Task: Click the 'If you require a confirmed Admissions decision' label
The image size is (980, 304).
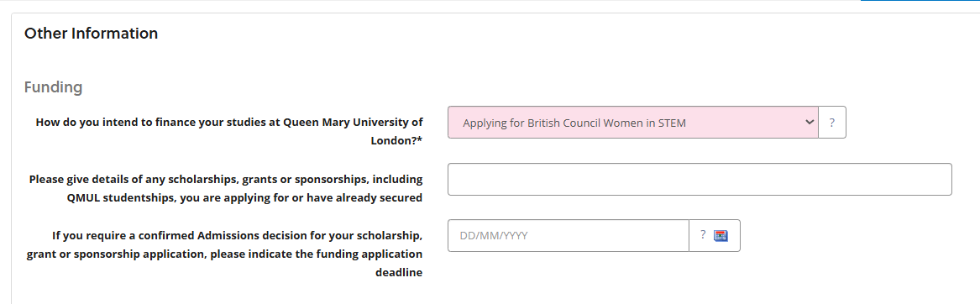Action: pyautogui.click(x=224, y=254)
